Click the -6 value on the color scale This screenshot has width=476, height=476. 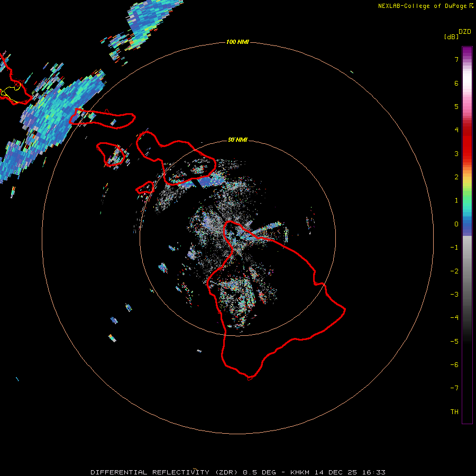point(454,365)
